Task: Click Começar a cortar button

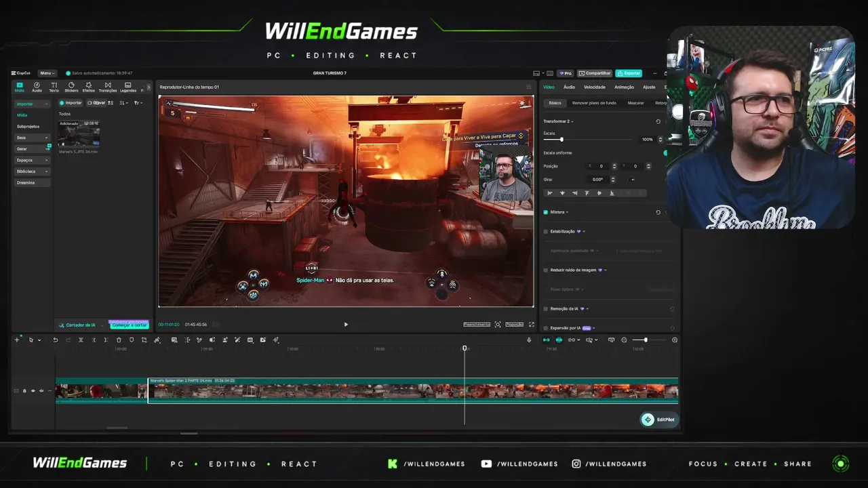Action: tap(129, 325)
